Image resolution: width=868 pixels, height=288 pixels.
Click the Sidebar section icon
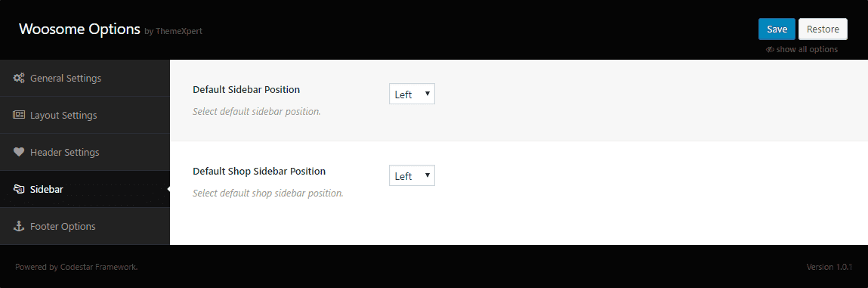[x=18, y=190]
